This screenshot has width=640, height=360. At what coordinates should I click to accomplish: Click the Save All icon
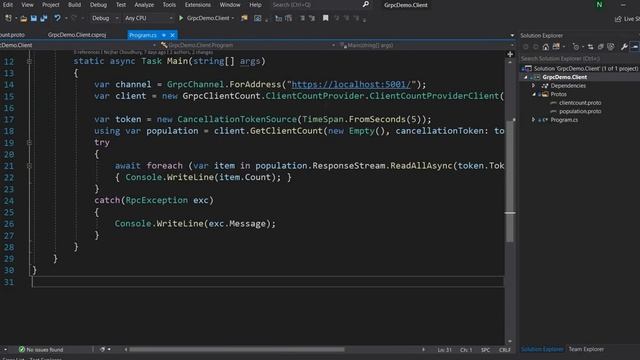[x=44, y=18]
